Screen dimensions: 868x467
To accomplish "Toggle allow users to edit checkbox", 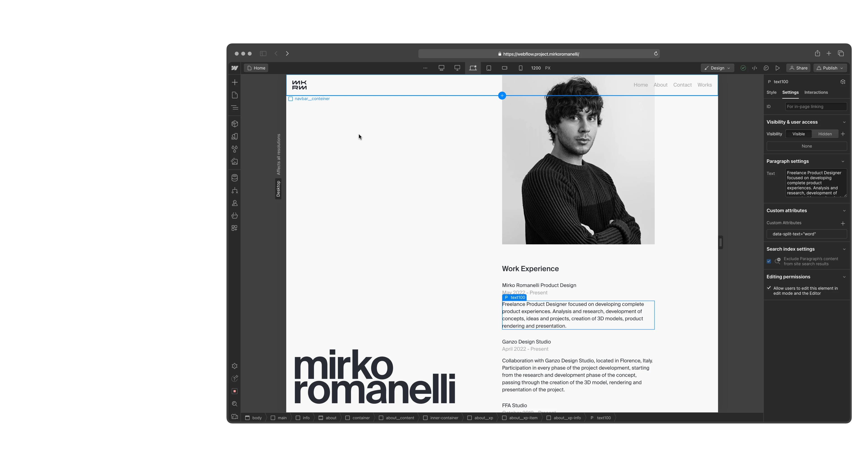I will point(769,288).
